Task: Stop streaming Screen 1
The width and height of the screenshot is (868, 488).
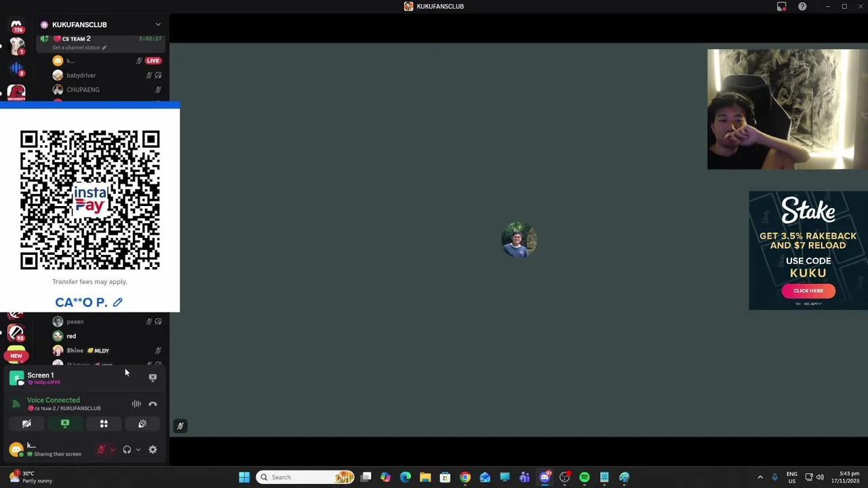Action: tap(153, 378)
